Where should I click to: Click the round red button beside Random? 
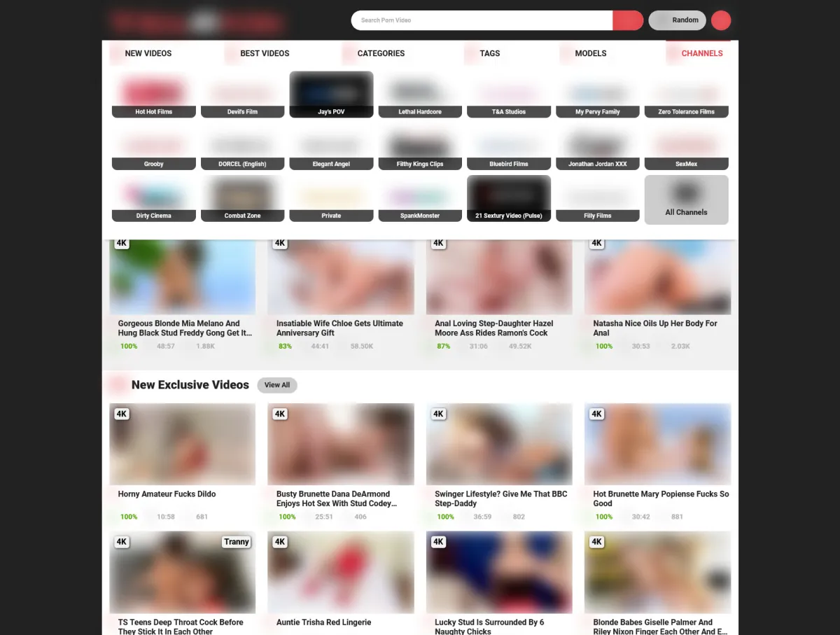click(720, 20)
